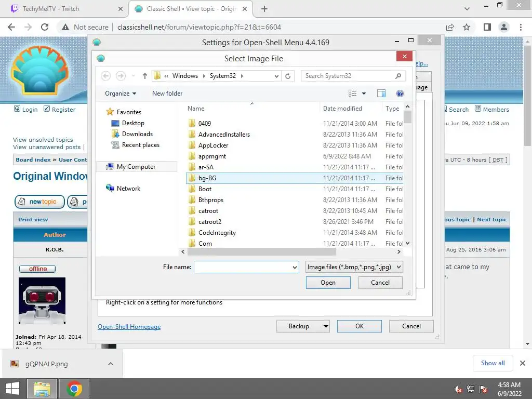
Task: Click the search magnifier in Search System32
Action: point(398,76)
